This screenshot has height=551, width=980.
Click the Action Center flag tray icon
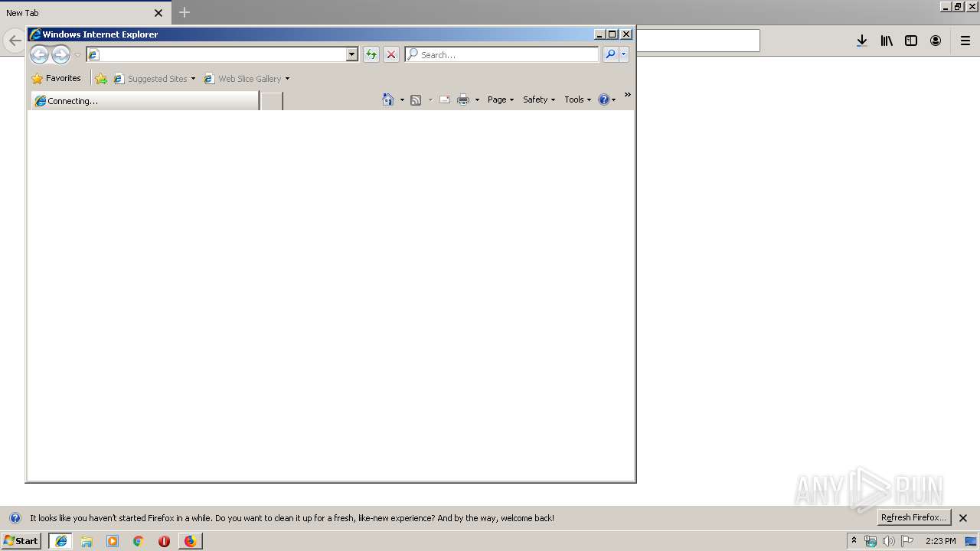[907, 541]
